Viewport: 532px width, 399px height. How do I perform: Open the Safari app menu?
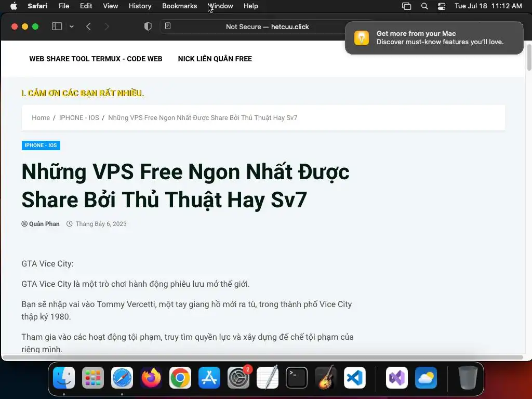(x=37, y=6)
